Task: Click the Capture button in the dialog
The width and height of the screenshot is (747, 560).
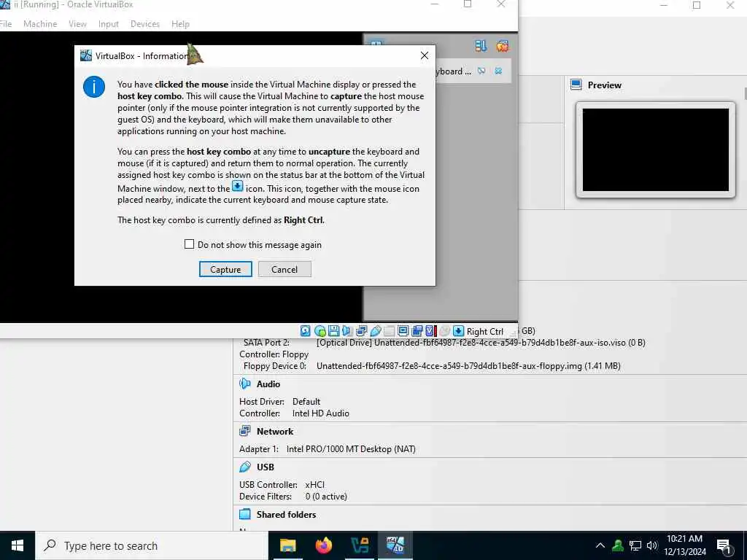Action: [225, 269]
